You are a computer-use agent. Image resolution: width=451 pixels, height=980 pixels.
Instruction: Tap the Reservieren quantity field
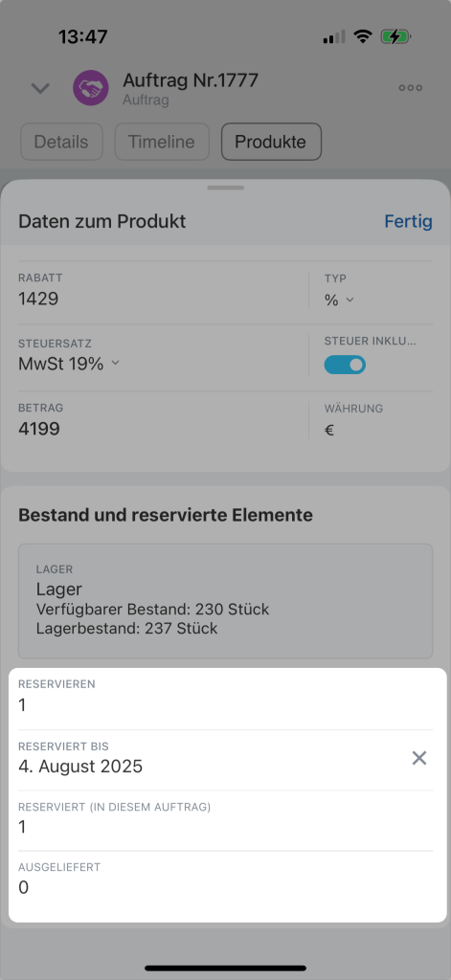pyautogui.click(x=225, y=698)
